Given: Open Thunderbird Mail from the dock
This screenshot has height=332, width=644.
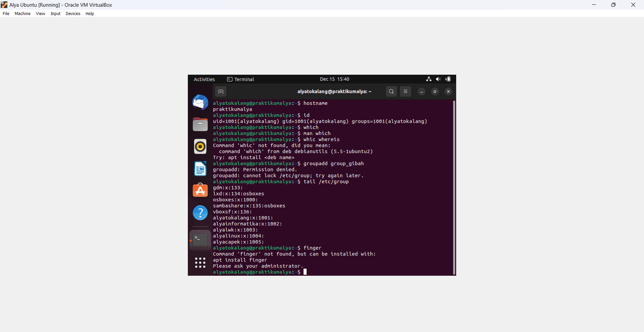Looking at the screenshot, I should tap(200, 102).
